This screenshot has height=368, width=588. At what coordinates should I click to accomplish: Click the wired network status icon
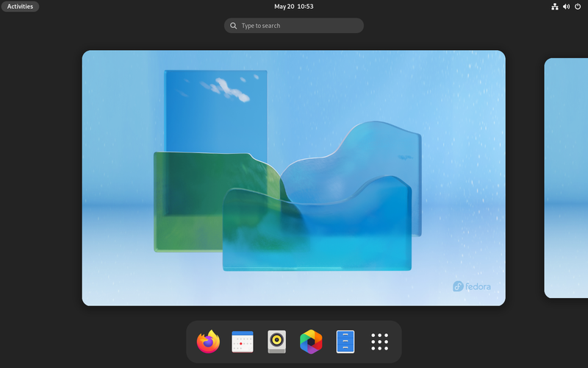pyautogui.click(x=555, y=7)
